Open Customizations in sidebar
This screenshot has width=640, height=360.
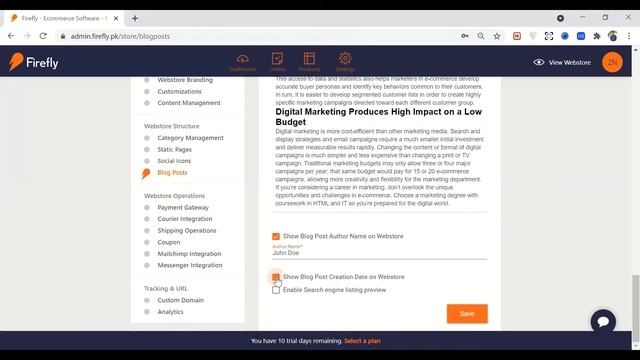[x=179, y=91]
